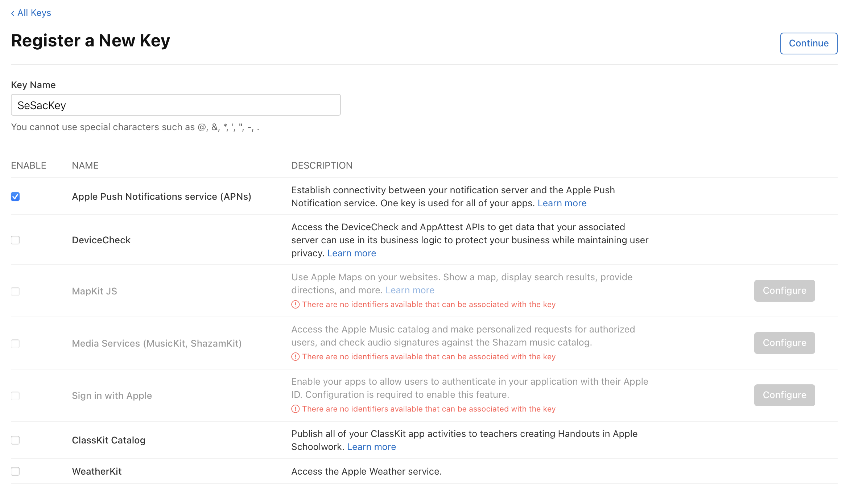
Task: Click warning icon under MapKit JS description
Action: coord(296,305)
